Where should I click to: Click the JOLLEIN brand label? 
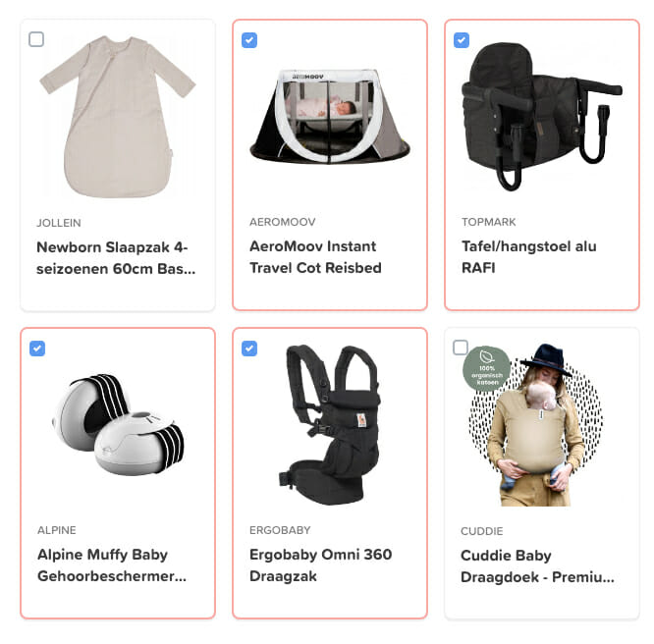point(59,223)
